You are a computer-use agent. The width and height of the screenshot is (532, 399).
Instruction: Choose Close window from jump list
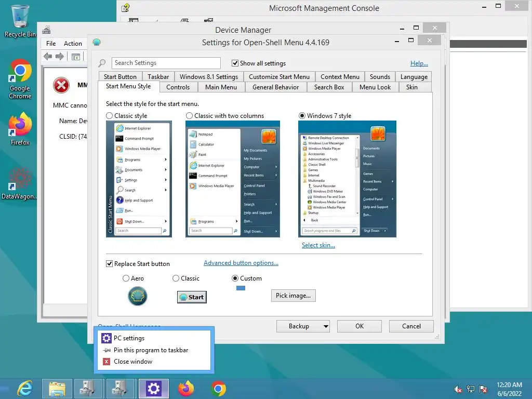coord(154,362)
